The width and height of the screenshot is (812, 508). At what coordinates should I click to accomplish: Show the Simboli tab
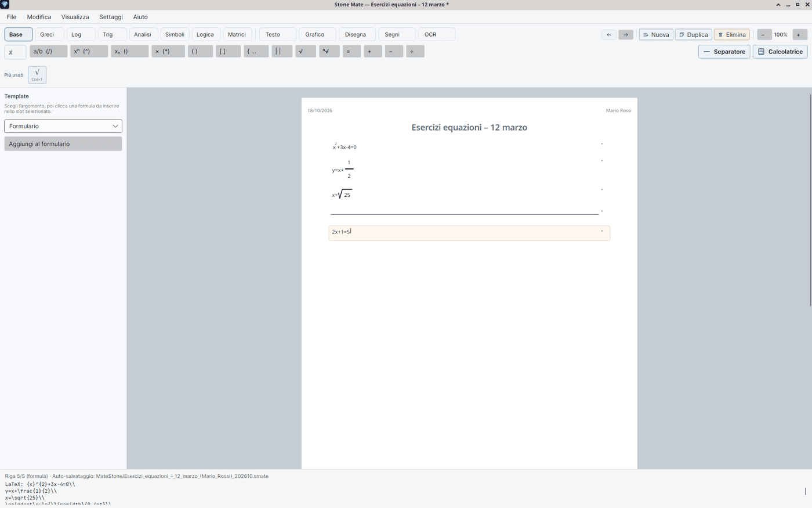pos(175,35)
